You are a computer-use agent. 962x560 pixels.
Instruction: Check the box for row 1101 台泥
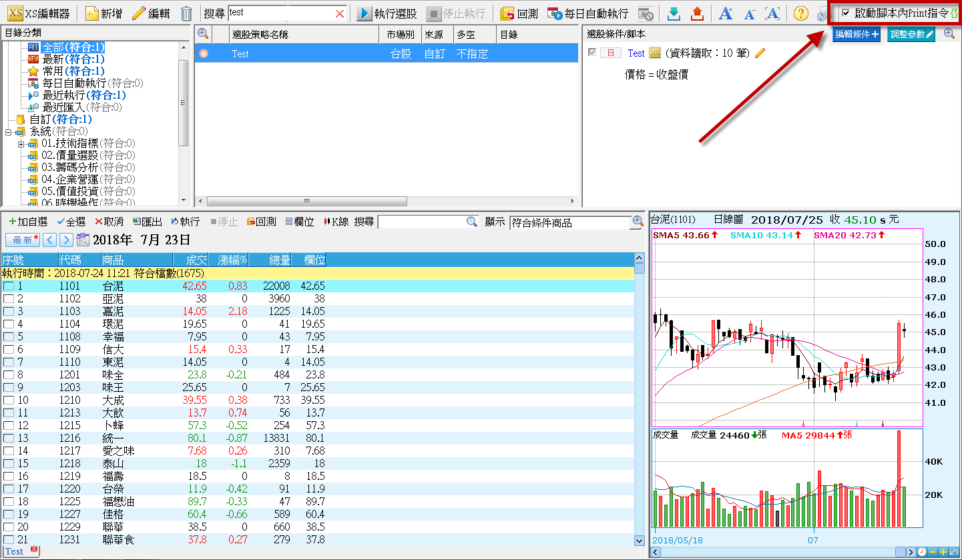point(9,286)
